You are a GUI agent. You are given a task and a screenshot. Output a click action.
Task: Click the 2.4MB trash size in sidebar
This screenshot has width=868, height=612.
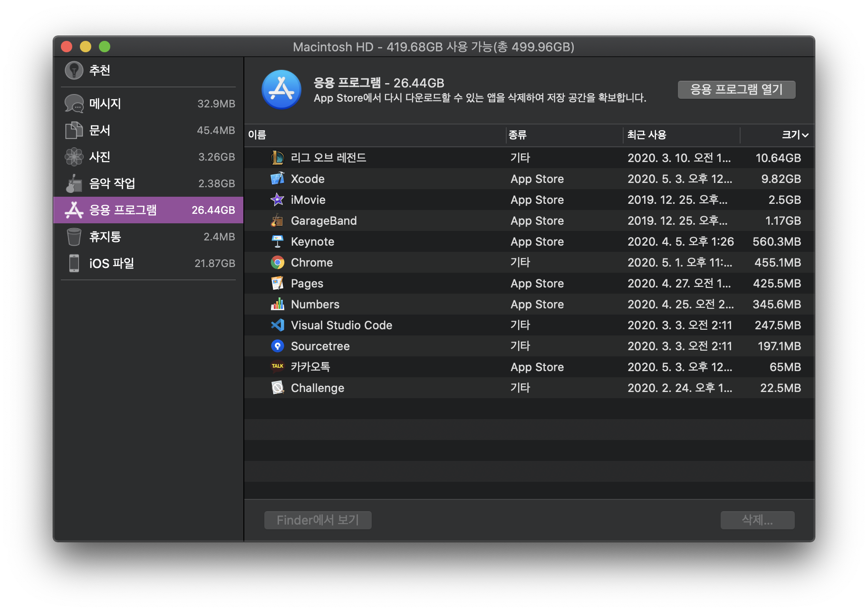click(x=219, y=237)
